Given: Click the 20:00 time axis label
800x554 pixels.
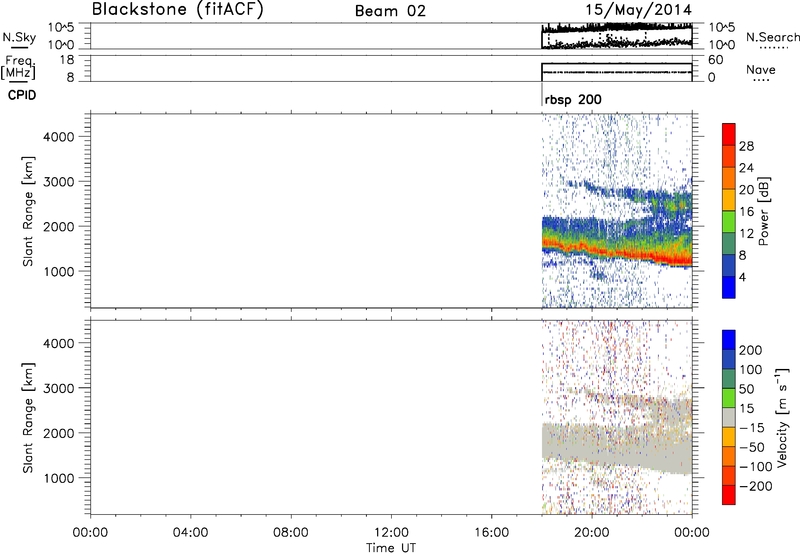Looking at the screenshot, I should pos(592,533).
